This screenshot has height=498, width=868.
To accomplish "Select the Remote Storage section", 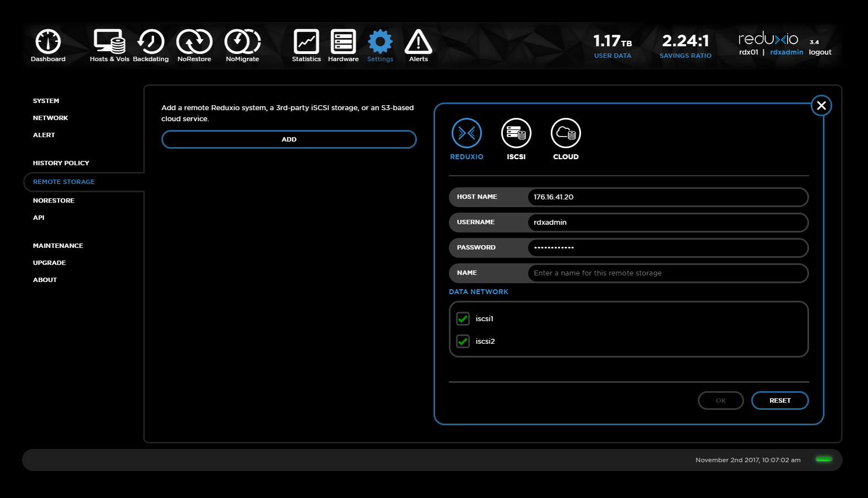I will tap(64, 182).
